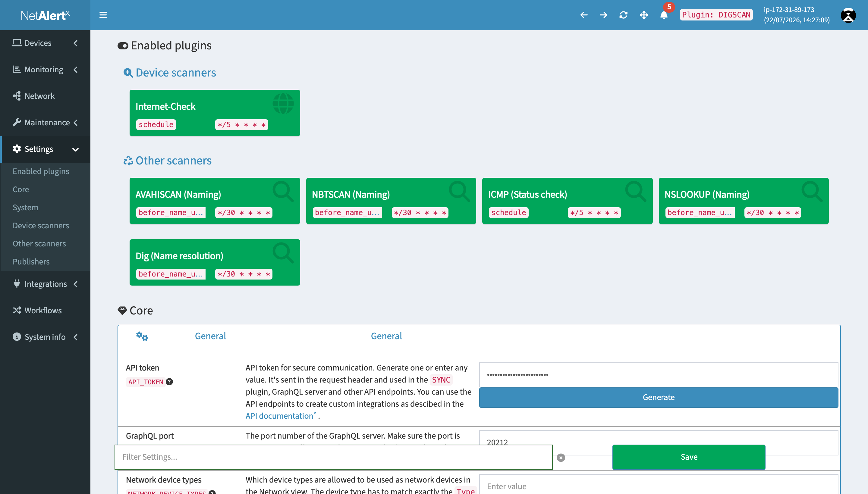Click the API_TOKEN code label
This screenshot has width=868, height=494.
[146, 382]
